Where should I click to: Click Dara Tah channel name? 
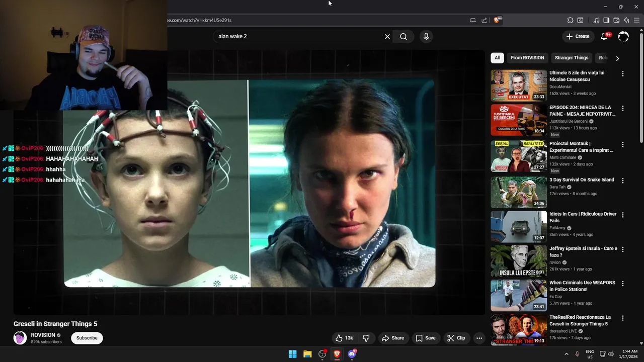pyautogui.click(x=557, y=187)
